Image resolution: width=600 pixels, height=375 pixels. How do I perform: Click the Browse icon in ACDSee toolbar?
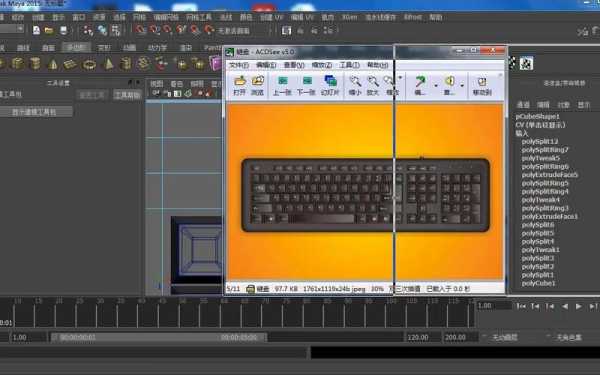258,85
